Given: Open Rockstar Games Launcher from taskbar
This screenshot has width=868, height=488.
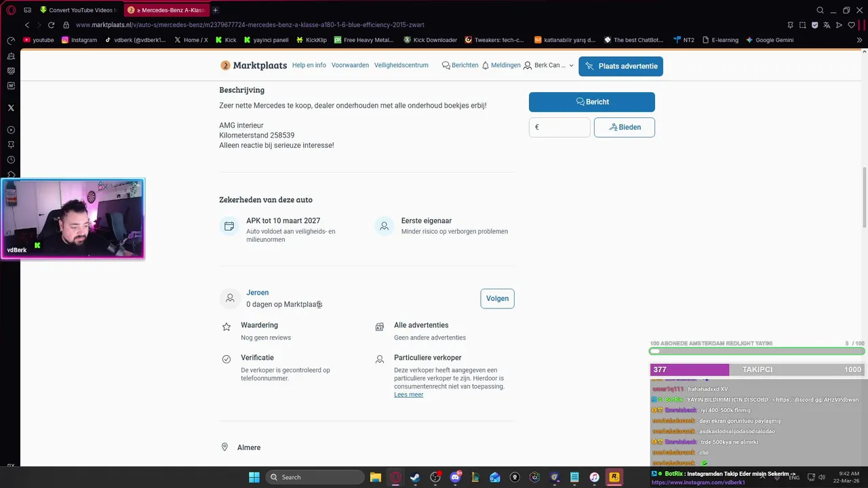Looking at the screenshot, I should [x=614, y=477].
